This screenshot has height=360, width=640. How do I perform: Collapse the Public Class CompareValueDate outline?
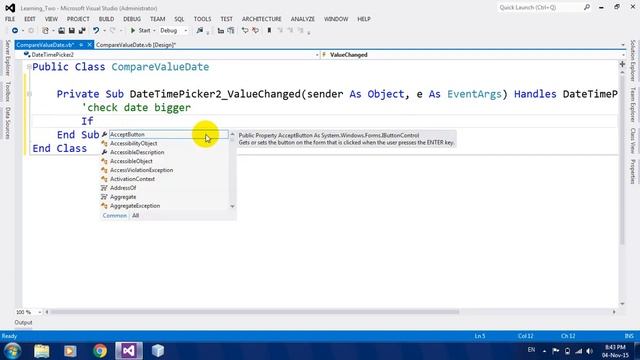click(x=29, y=67)
